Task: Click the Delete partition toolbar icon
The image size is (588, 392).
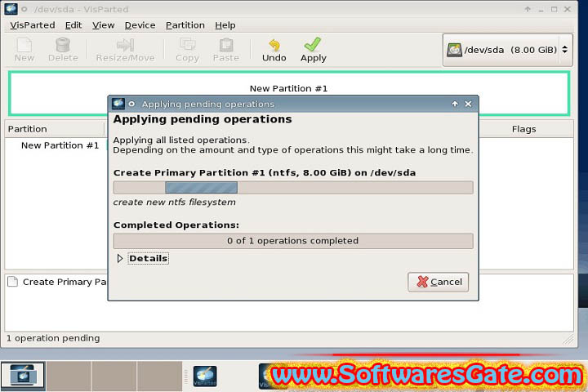Action: [x=63, y=50]
